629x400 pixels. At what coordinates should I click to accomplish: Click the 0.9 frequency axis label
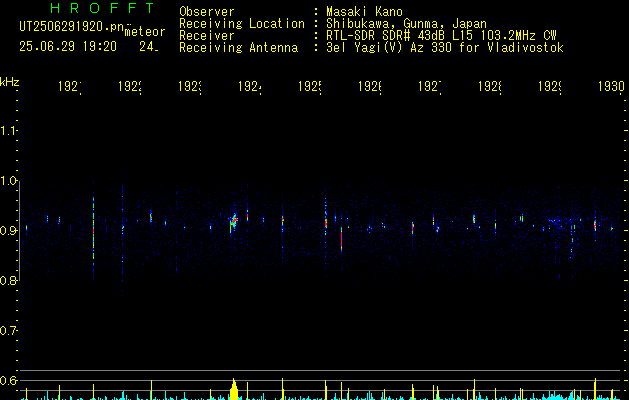coord(9,231)
